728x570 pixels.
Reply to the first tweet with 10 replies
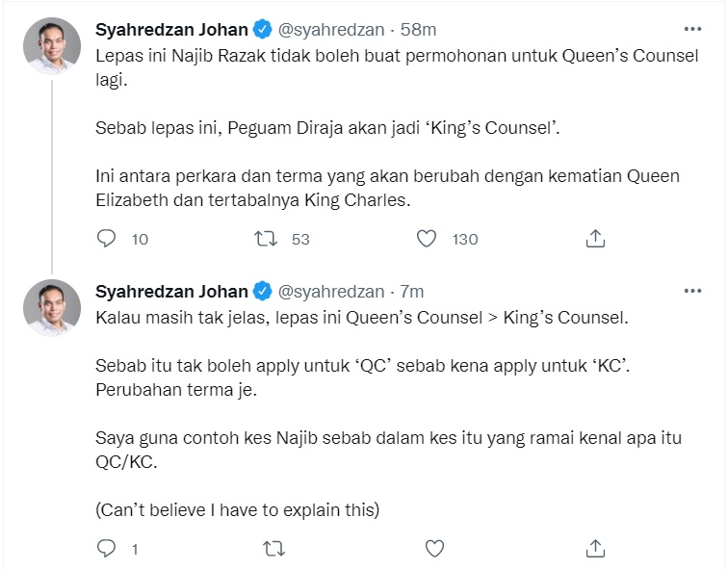(106, 239)
